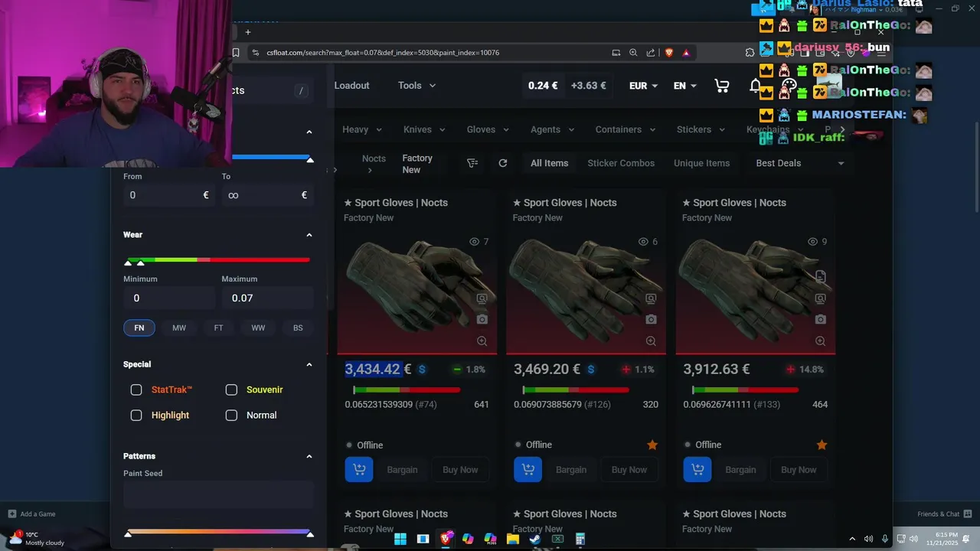Open the Loadout menu item
980x551 pixels.
(351, 86)
